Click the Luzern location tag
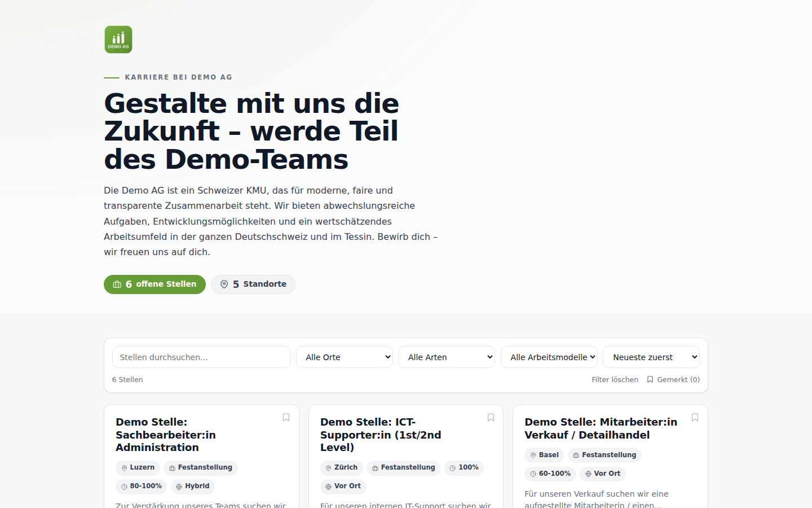The height and width of the screenshot is (508, 812). [138, 468]
